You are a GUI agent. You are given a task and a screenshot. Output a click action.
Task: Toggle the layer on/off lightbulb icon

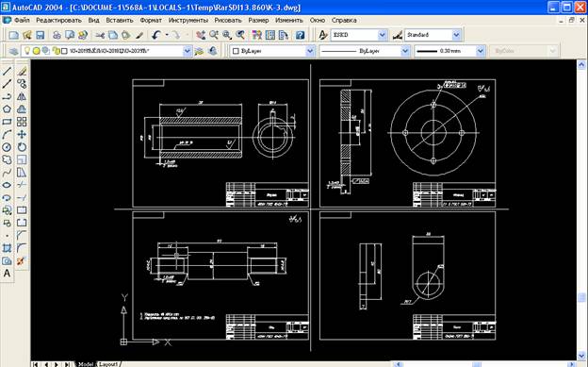click(27, 50)
